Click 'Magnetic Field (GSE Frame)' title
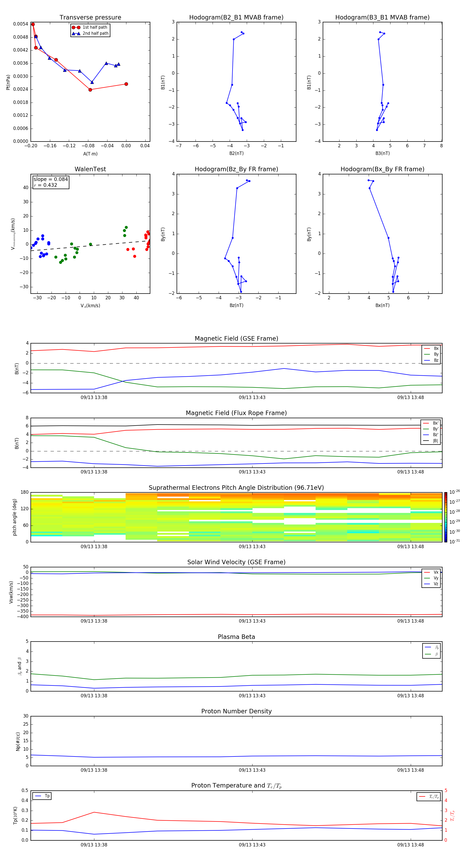The height and width of the screenshot is (868, 473). click(x=236, y=339)
